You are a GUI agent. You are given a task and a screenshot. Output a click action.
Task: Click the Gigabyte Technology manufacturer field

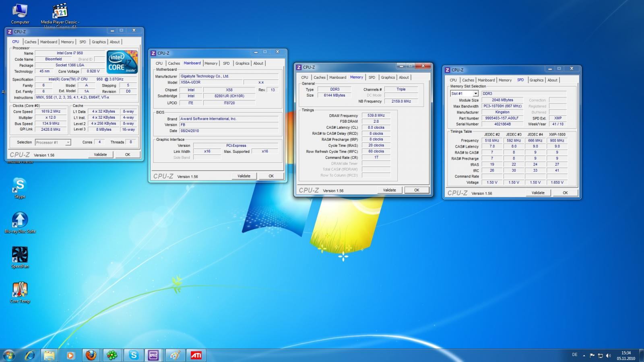tap(229, 76)
